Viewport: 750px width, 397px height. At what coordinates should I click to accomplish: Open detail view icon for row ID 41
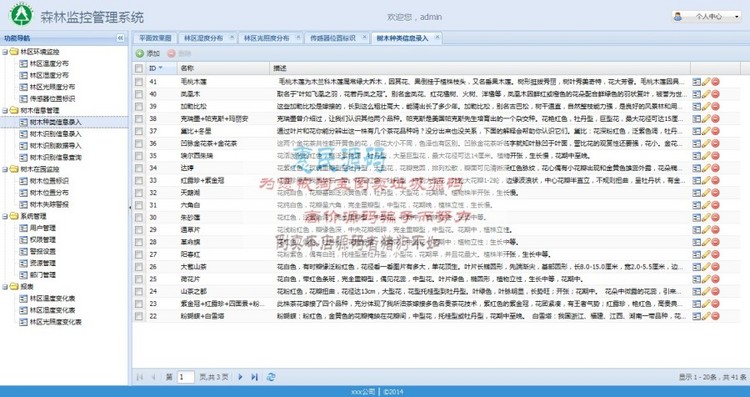pyautogui.click(x=696, y=82)
